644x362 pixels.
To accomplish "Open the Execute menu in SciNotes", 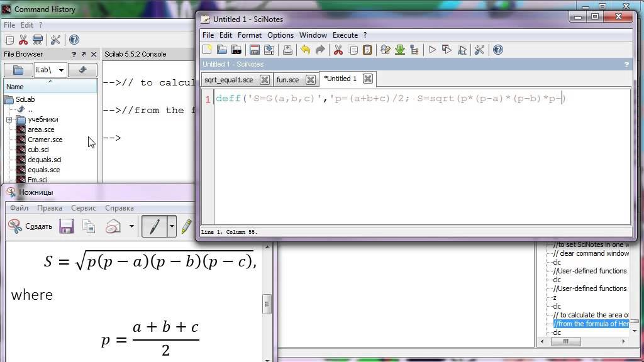I will coord(345,35).
